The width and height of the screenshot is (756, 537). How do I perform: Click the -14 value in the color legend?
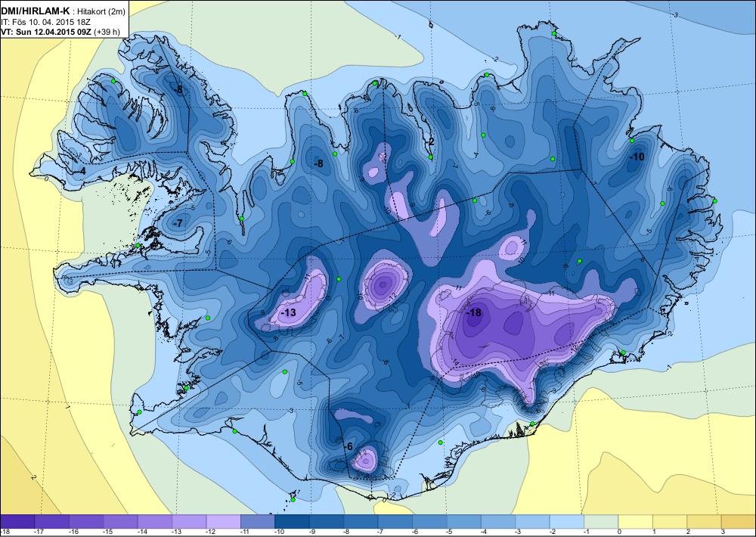(142, 532)
